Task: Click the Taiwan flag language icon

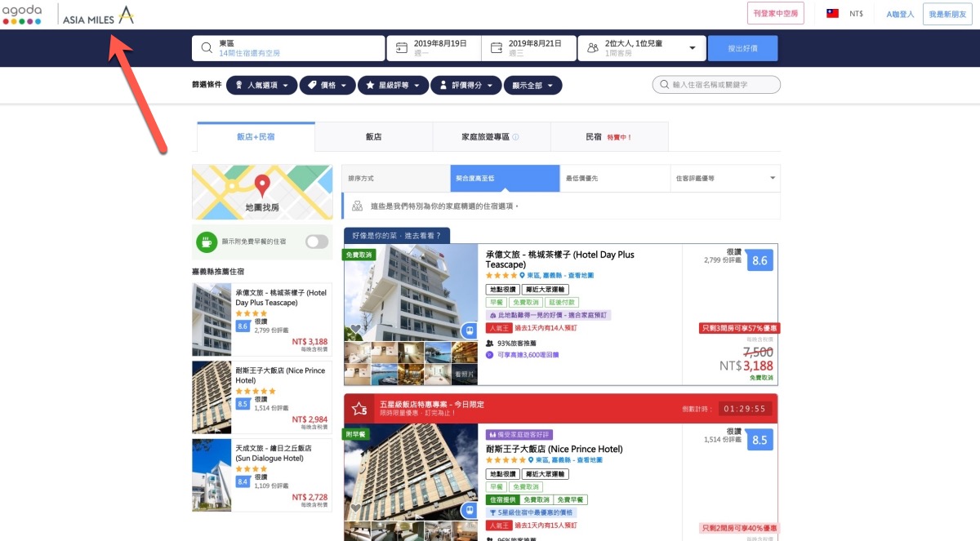Action: [x=832, y=14]
